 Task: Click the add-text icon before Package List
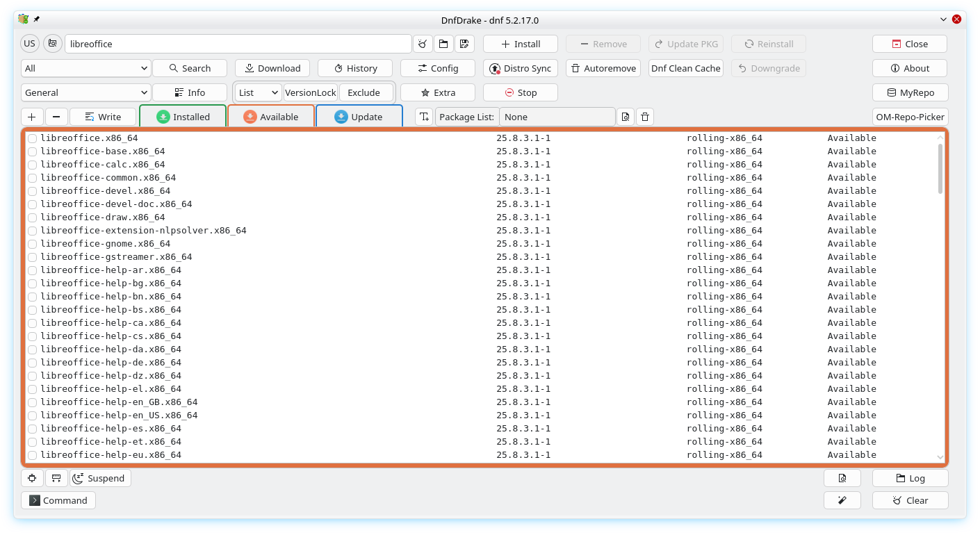[424, 117]
